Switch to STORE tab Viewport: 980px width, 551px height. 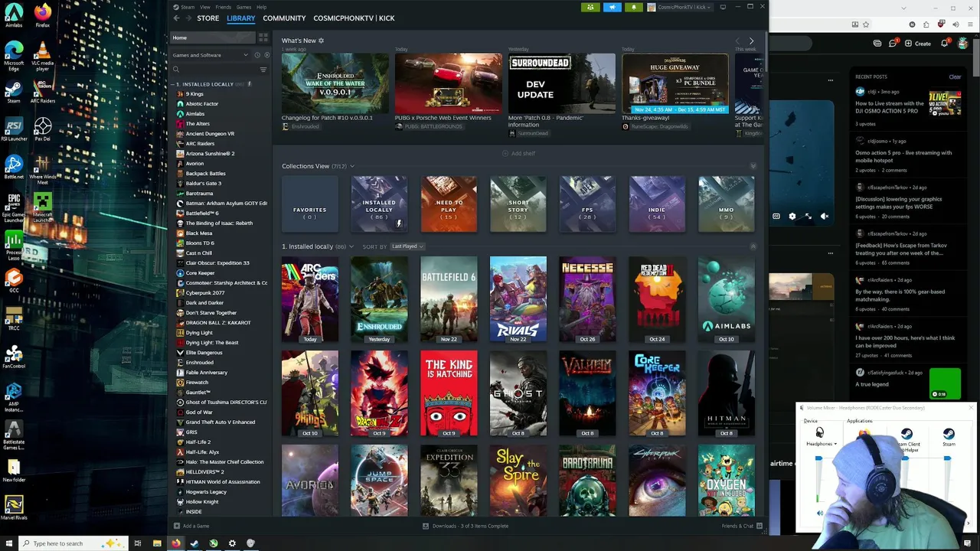click(x=208, y=18)
